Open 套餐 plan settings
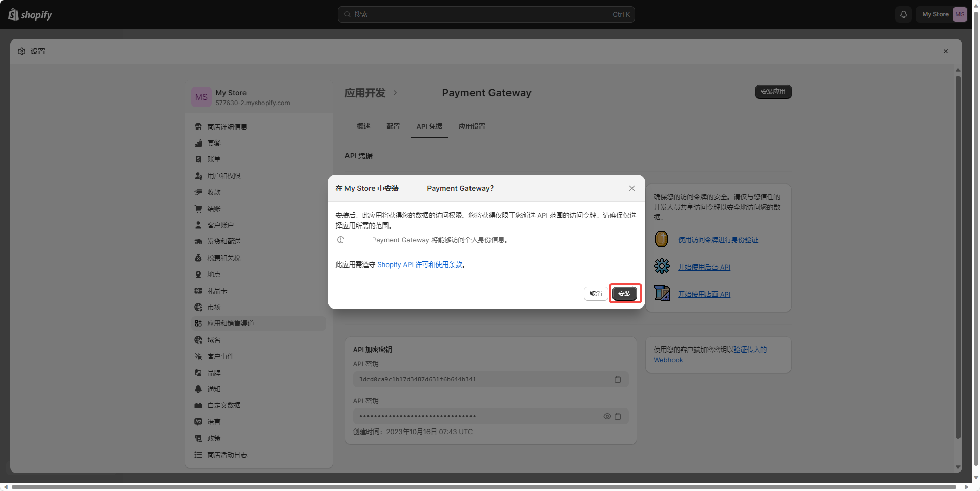Viewport: 980px width, 491px height. [259, 143]
